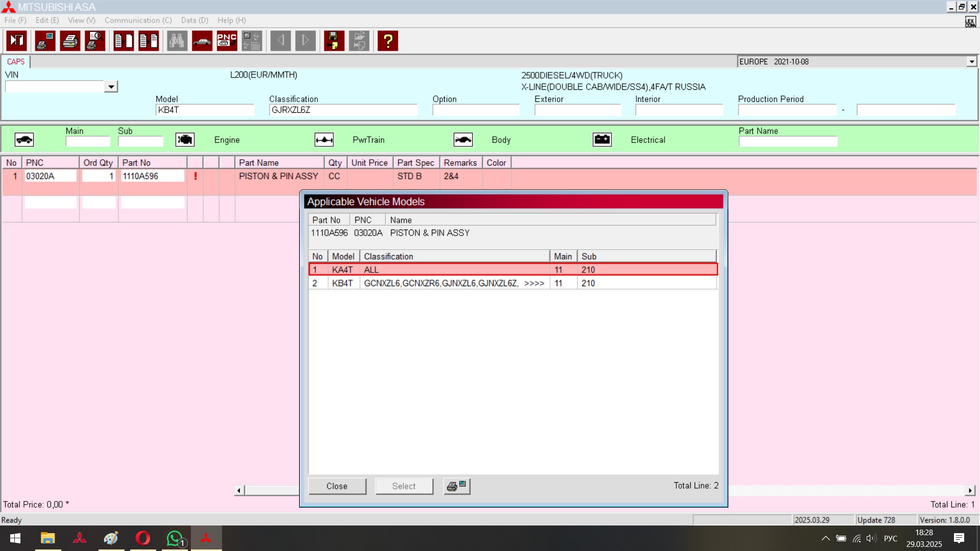Image resolution: width=980 pixels, height=551 pixels.
Task: Click the right arrow toolbar button
Action: tap(306, 41)
